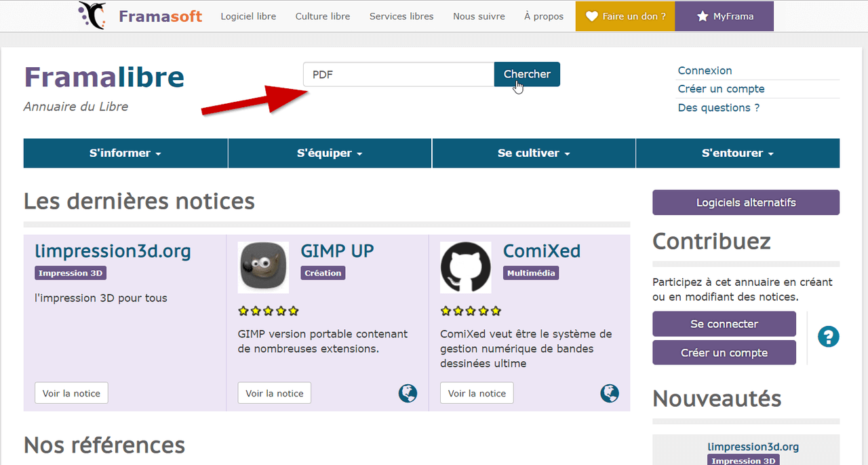The image size is (868, 465).
Task: Click Voir la notice for GIMP UP
Action: [275, 393]
